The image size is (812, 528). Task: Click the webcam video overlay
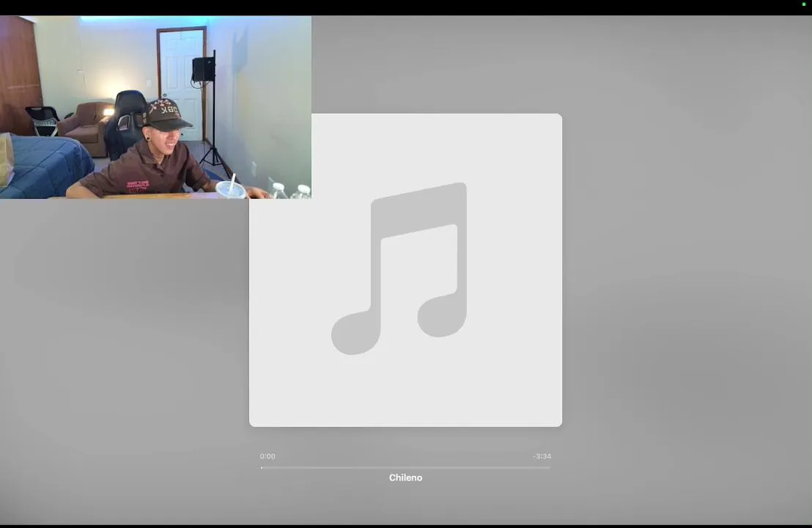155,107
